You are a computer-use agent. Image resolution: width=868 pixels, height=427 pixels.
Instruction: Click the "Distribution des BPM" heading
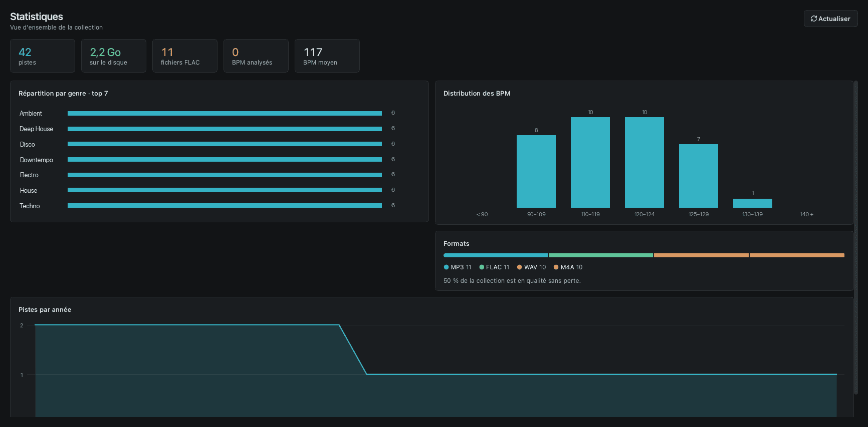[477, 94]
